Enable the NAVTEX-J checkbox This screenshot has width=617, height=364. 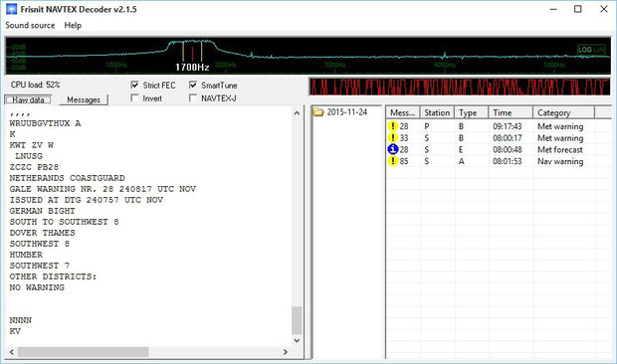pos(193,97)
